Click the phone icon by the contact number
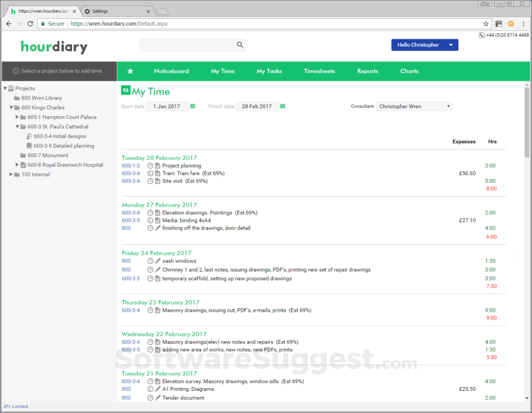This screenshot has height=413, width=532. [x=482, y=35]
